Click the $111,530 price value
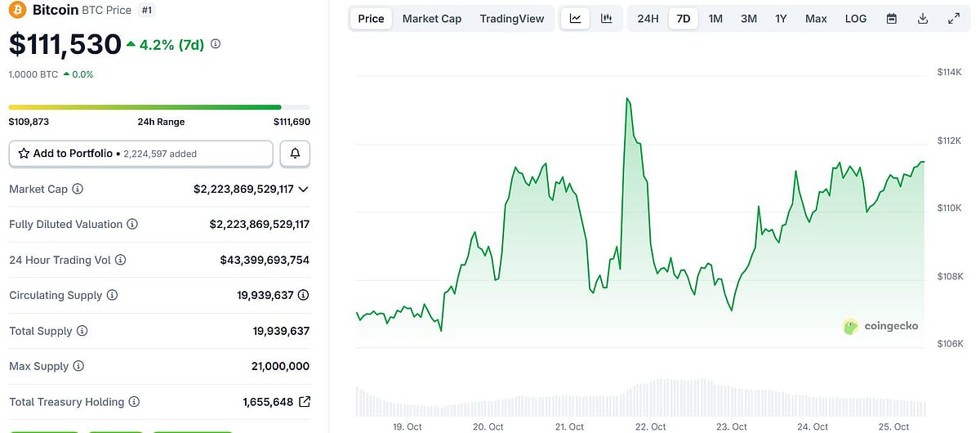This screenshot has height=433, width=980. click(x=65, y=44)
